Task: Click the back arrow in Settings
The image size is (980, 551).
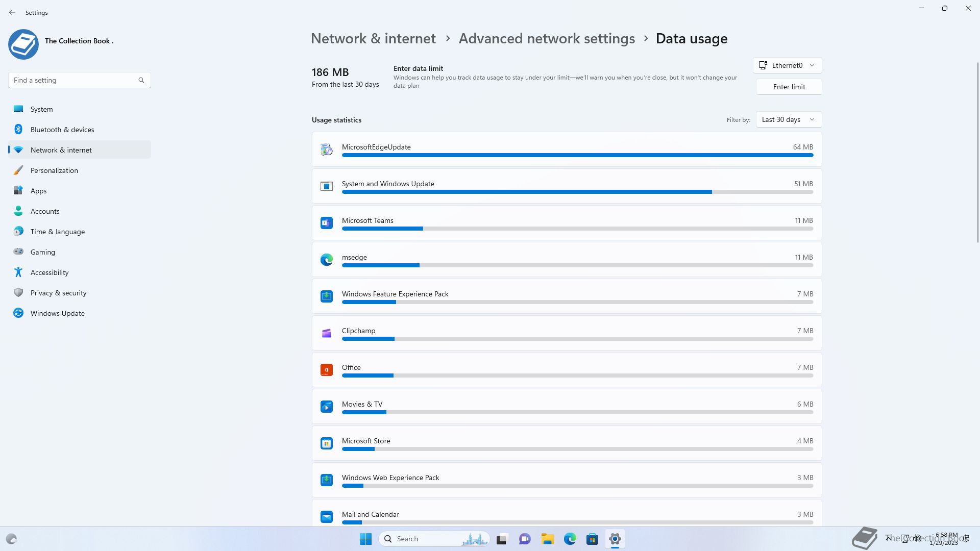Action: [x=12, y=12]
